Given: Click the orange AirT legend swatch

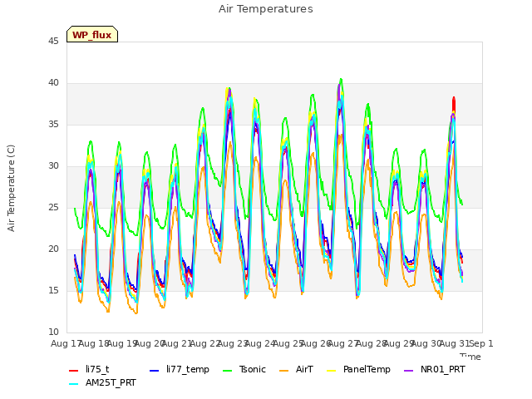Looking at the screenshot, I should point(283,371).
